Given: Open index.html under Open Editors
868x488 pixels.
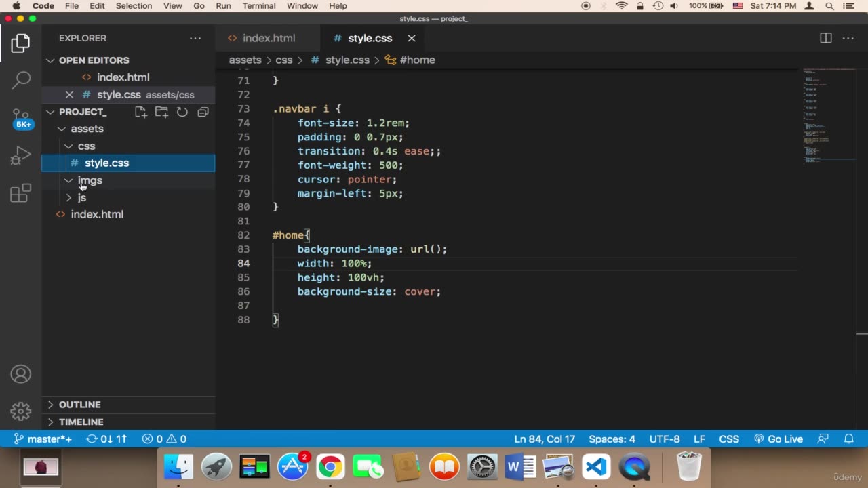Looking at the screenshot, I should (123, 77).
